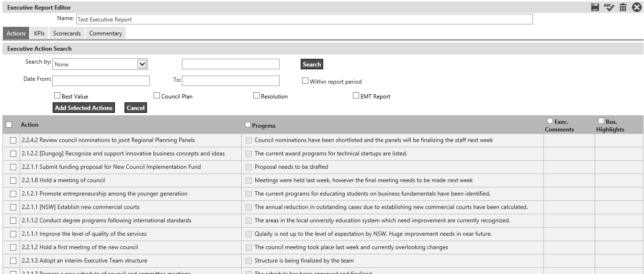Click the Save floppy disk icon

pos(595,7)
